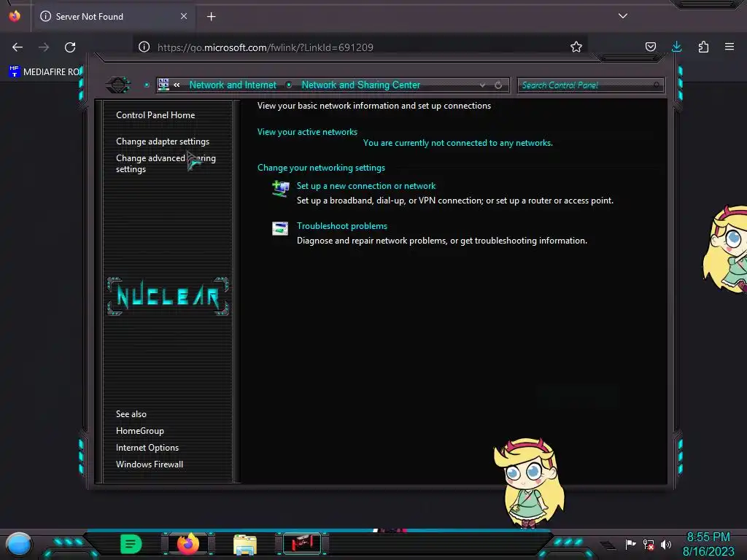Open Save to Pocket icon
The height and width of the screenshot is (560, 747).
(x=650, y=47)
